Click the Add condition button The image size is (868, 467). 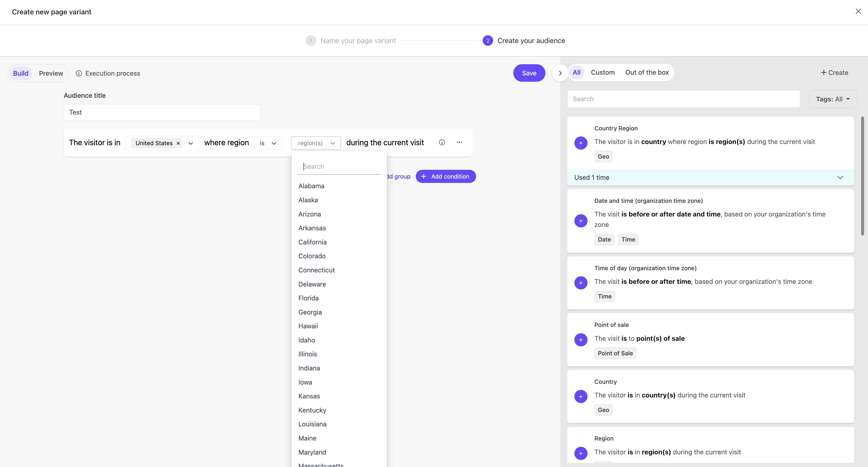tap(445, 176)
